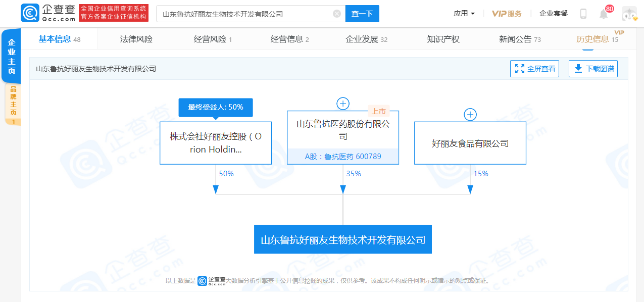Click the company name search field

245,14
